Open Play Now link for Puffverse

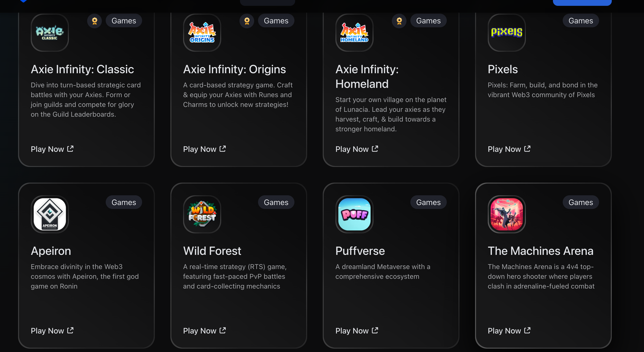[x=356, y=330]
